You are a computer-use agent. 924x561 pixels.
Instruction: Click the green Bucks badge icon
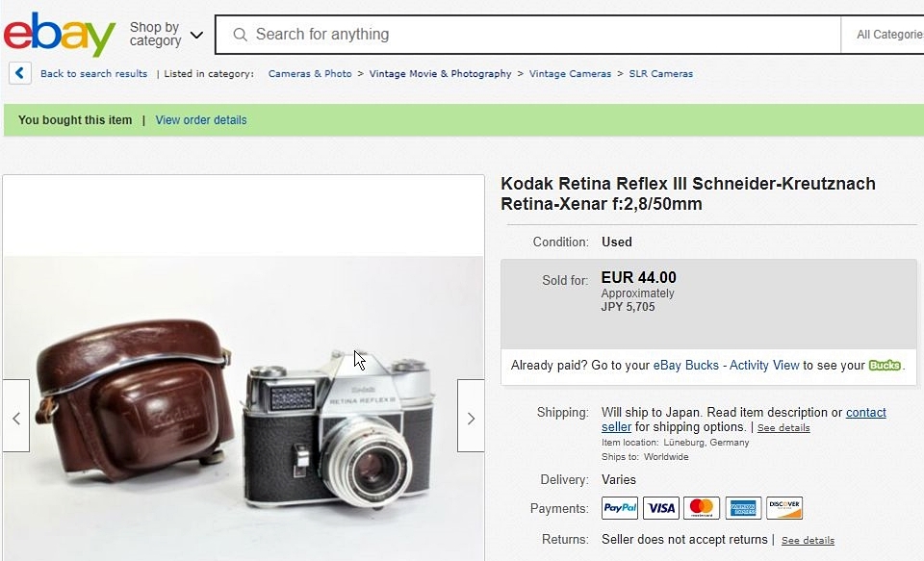[x=885, y=366]
